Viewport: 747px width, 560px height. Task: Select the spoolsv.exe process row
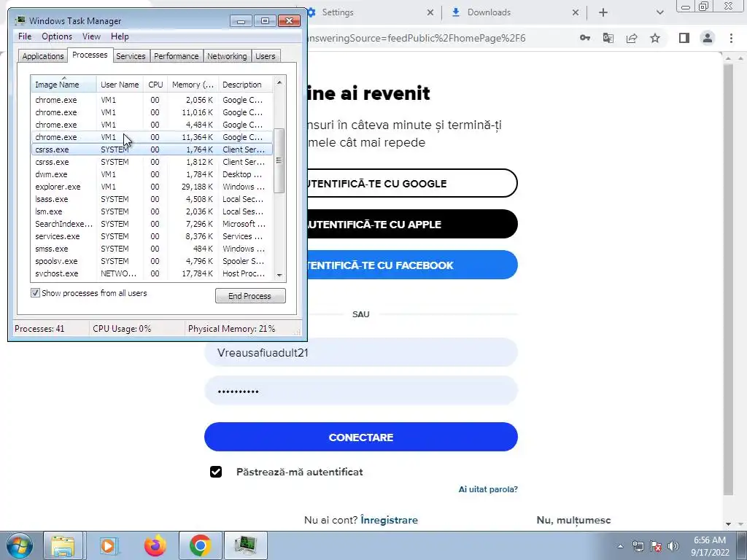(152, 261)
